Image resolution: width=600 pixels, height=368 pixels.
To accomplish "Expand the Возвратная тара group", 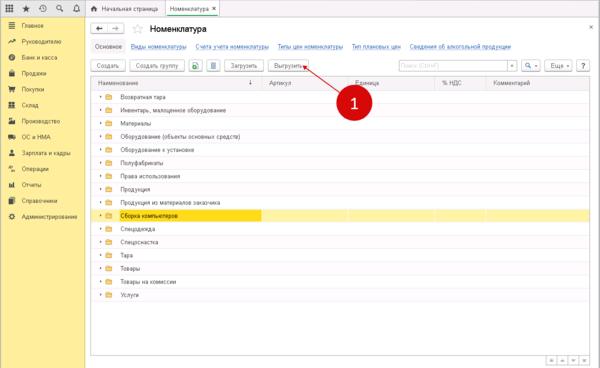I will click(101, 97).
